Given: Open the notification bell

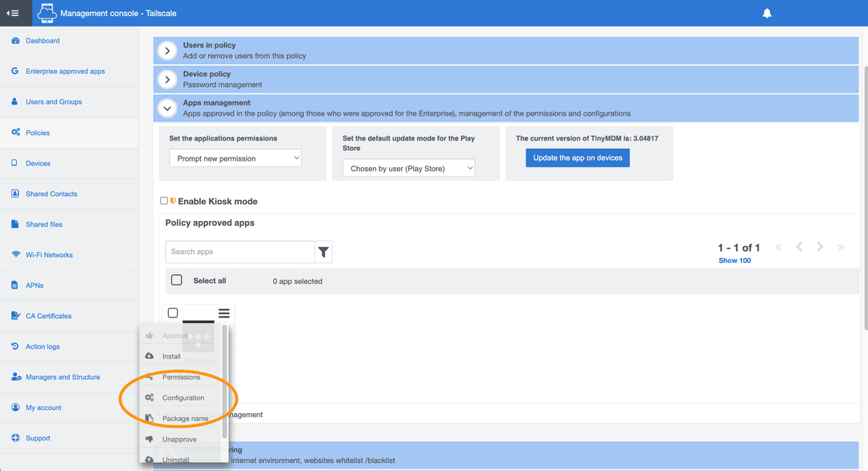Looking at the screenshot, I should (767, 13).
